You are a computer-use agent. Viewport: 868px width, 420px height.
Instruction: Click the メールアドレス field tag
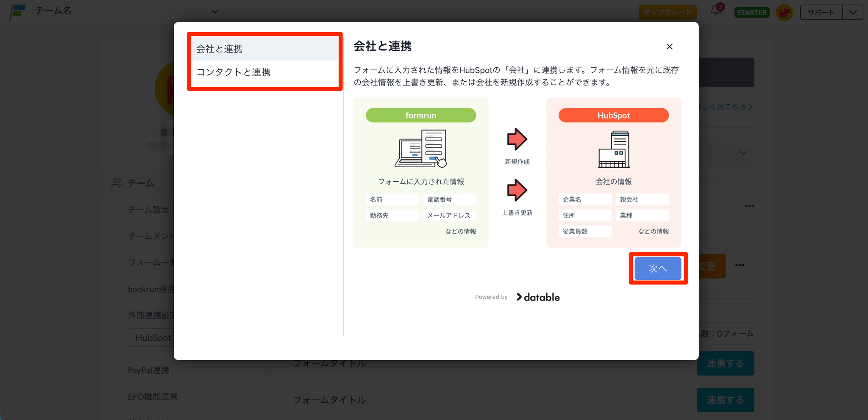coord(449,216)
